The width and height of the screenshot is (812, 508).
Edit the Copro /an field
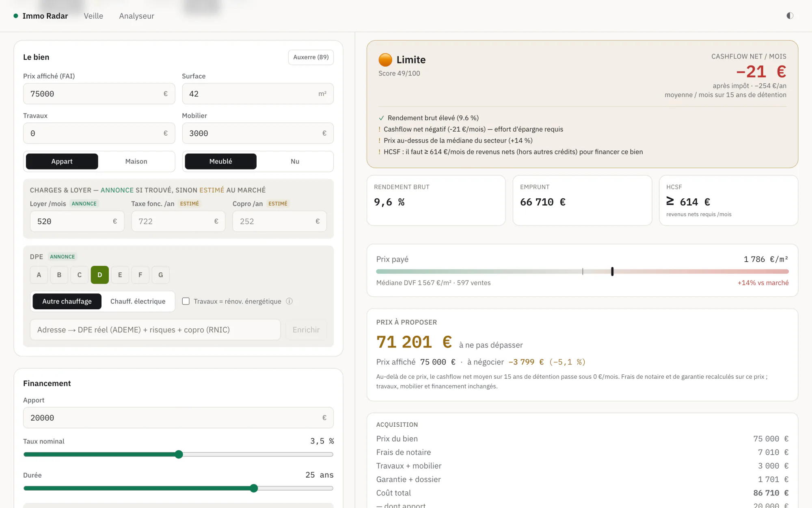click(280, 221)
